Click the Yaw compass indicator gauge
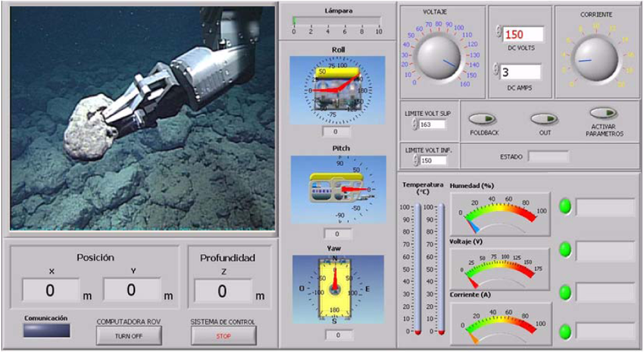The image size is (644, 352). (338, 290)
